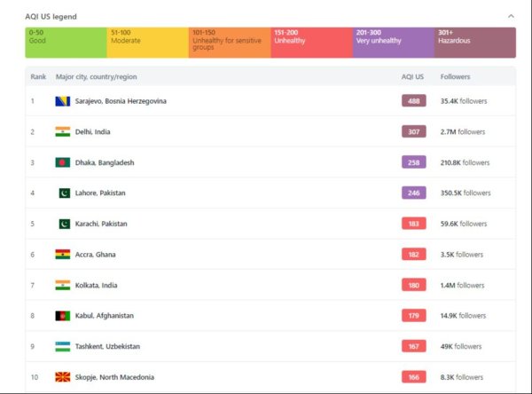
Task: Click the Followers column header
Action: (x=455, y=77)
